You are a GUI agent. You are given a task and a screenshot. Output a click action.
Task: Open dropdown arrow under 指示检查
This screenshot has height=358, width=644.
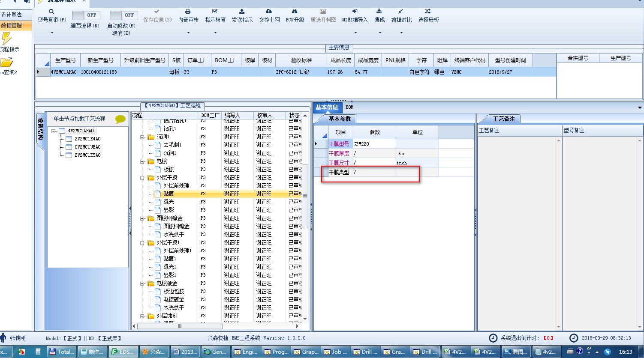pos(215,33)
